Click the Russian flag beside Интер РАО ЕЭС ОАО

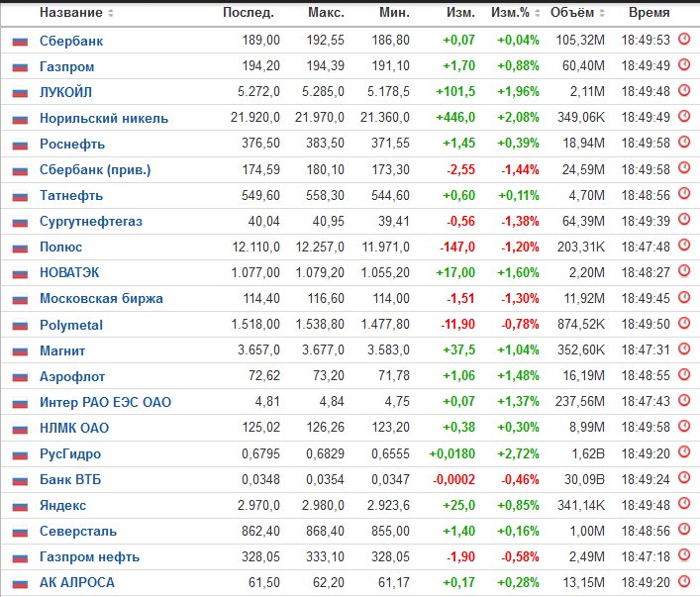(x=20, y=403)
